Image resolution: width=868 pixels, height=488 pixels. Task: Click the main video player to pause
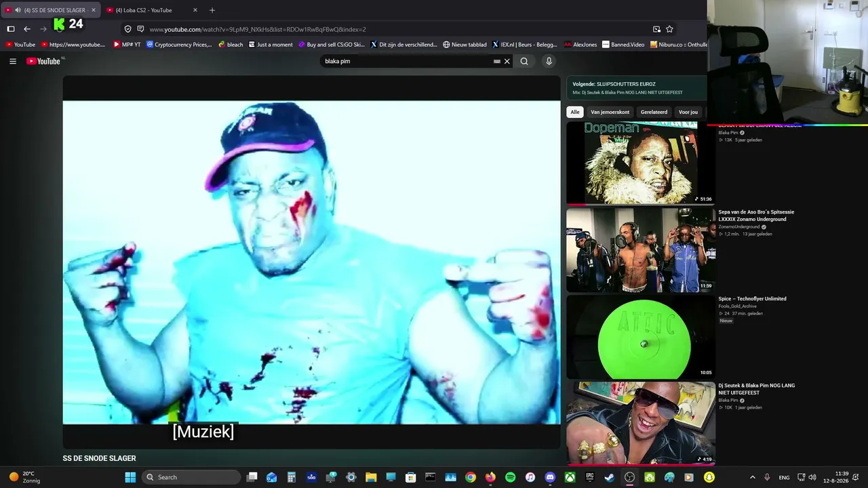[312, 261]
